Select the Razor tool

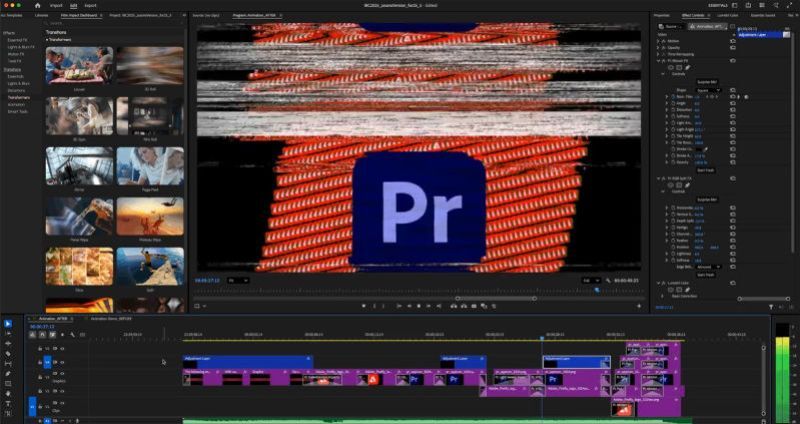pyautogui.click(x=8, y=354)
